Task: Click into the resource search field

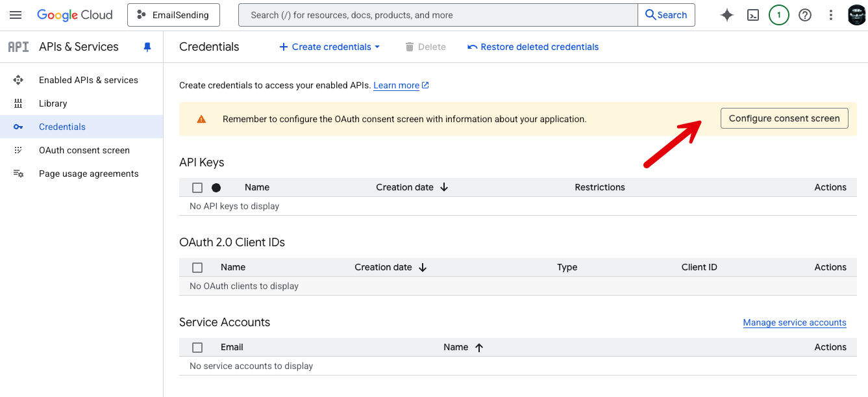Action: pos(438,15)
